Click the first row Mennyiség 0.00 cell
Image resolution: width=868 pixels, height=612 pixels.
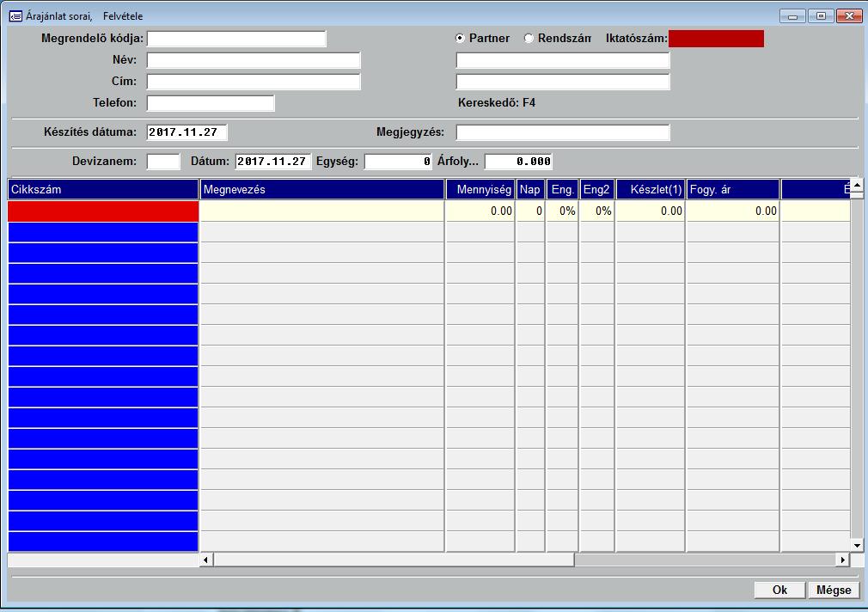[480, 211]
